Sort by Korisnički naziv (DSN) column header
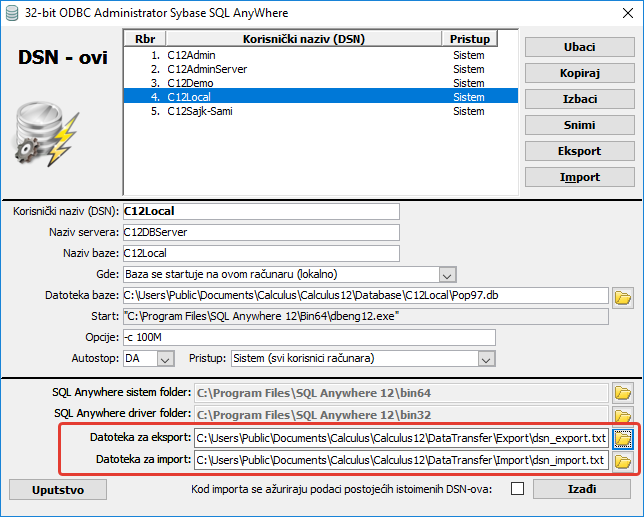 306,39
